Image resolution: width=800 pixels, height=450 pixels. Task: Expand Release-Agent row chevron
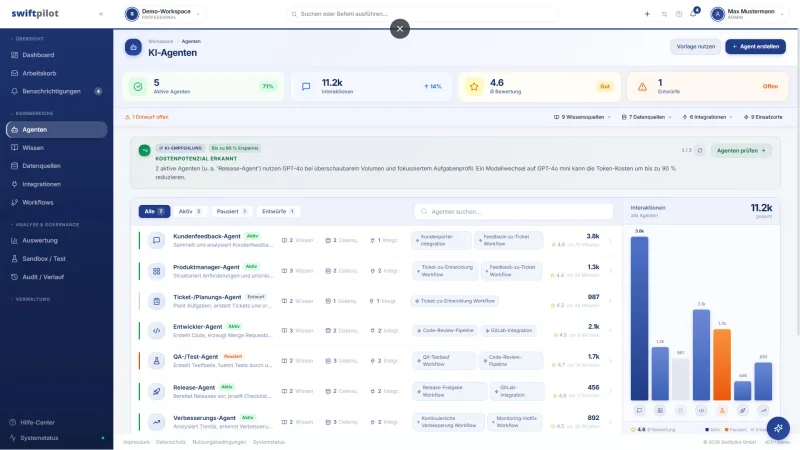(x=610, y=391)
